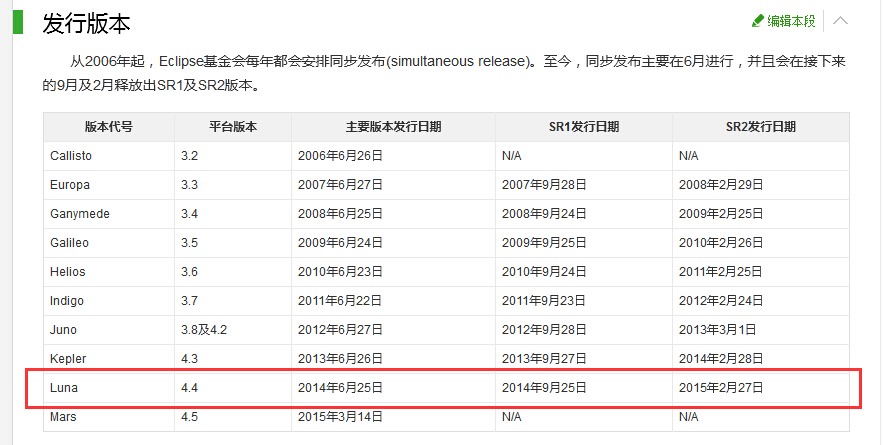Collapse the 发行版本 section with the chevron

(x=841, y=20)
